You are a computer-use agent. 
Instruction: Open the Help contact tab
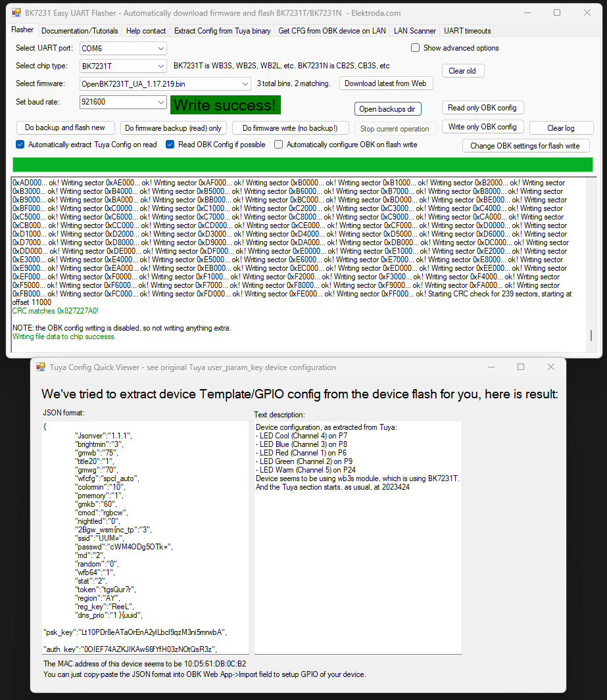point(145,31)
